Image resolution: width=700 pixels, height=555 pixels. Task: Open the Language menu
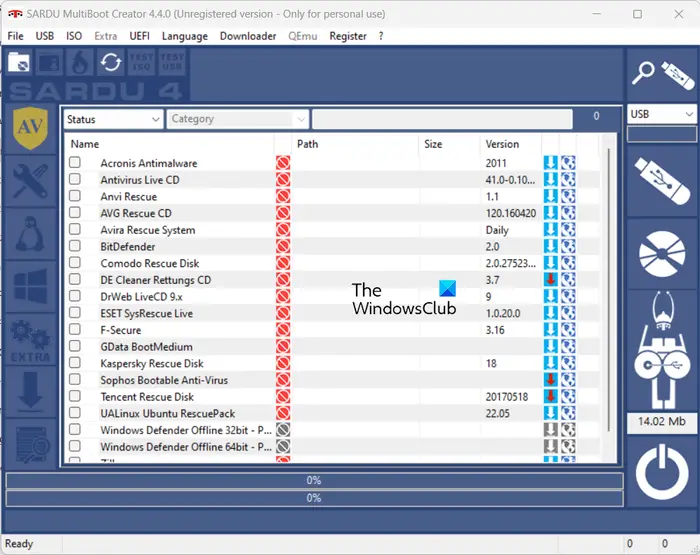(x=185, y=36)
